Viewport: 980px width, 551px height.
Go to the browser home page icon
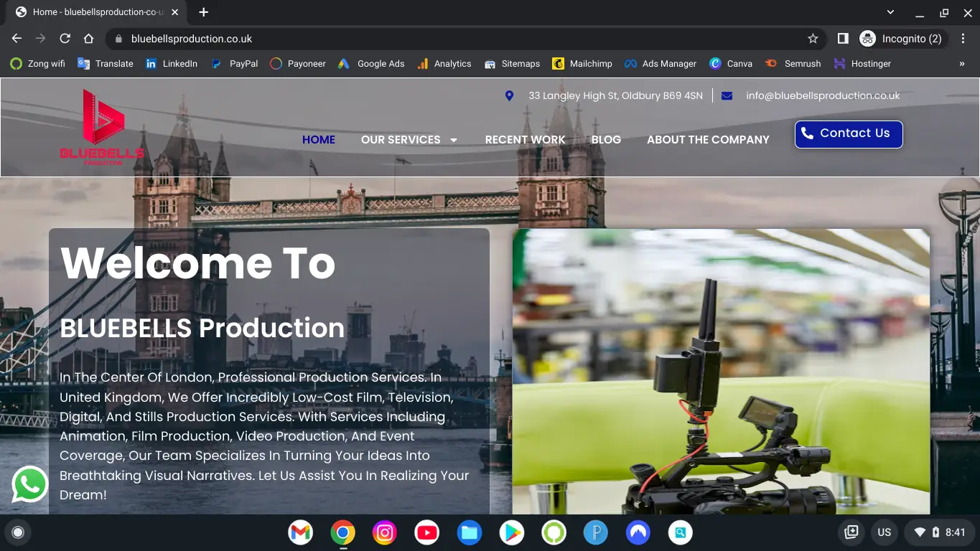pos(88,39)
